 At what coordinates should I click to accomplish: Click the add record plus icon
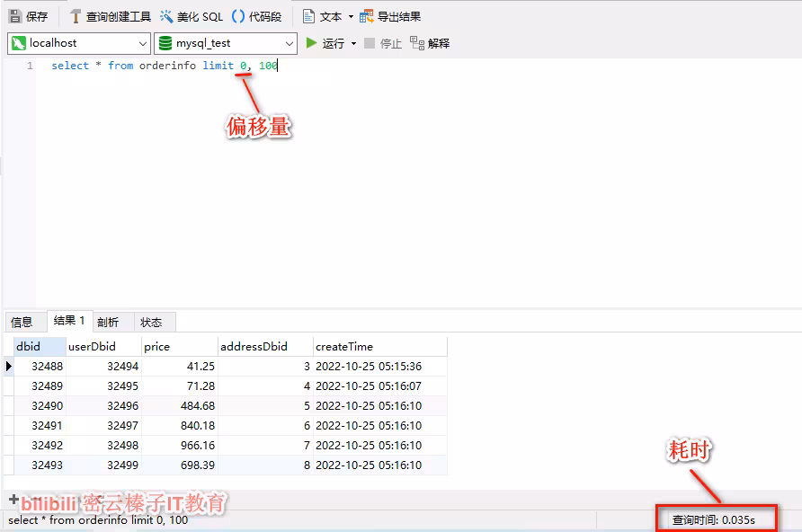tap(13, 499)
